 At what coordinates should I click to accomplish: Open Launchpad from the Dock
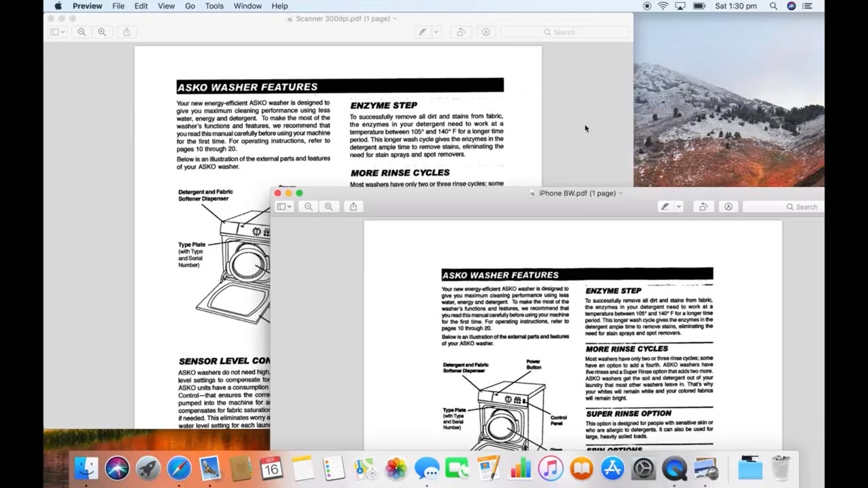pos(148,468)
